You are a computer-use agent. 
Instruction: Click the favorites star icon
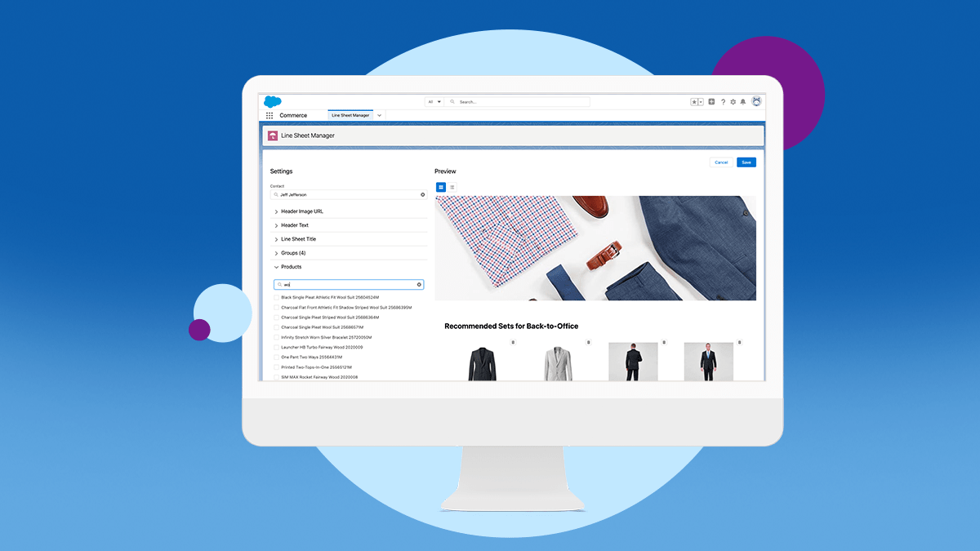point(693,101)
